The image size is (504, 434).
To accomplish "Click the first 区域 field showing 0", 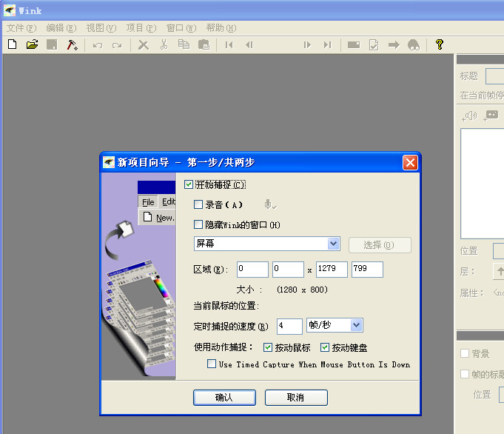I will pos(252,270).
